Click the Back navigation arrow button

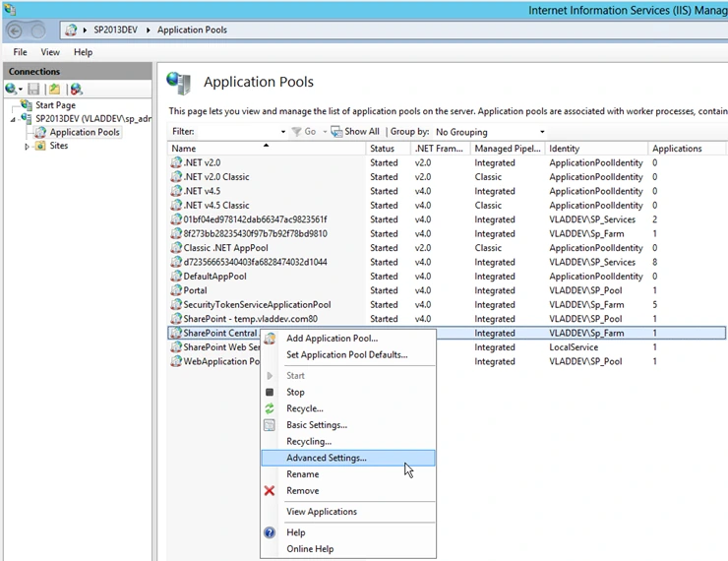pos(15,31)
